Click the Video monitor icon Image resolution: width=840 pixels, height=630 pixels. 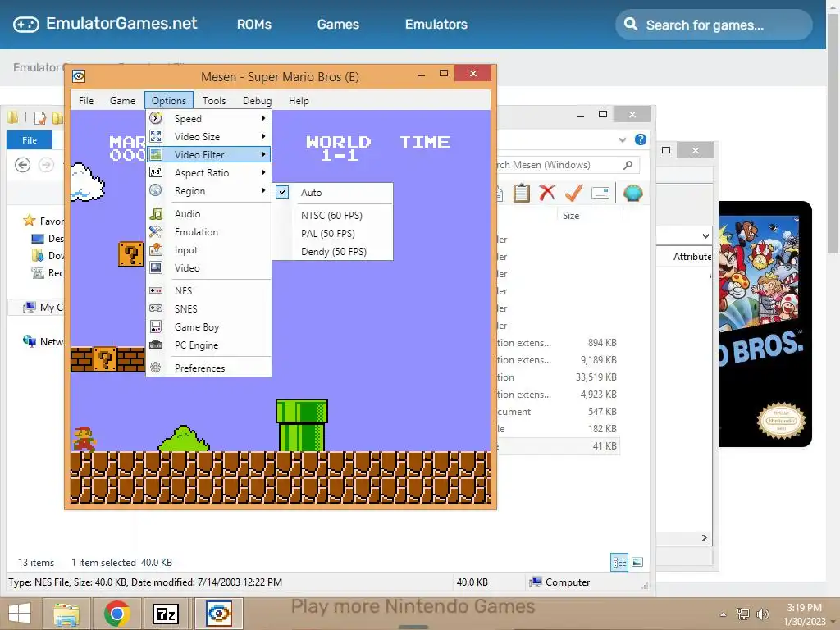(x=156, y=267)
